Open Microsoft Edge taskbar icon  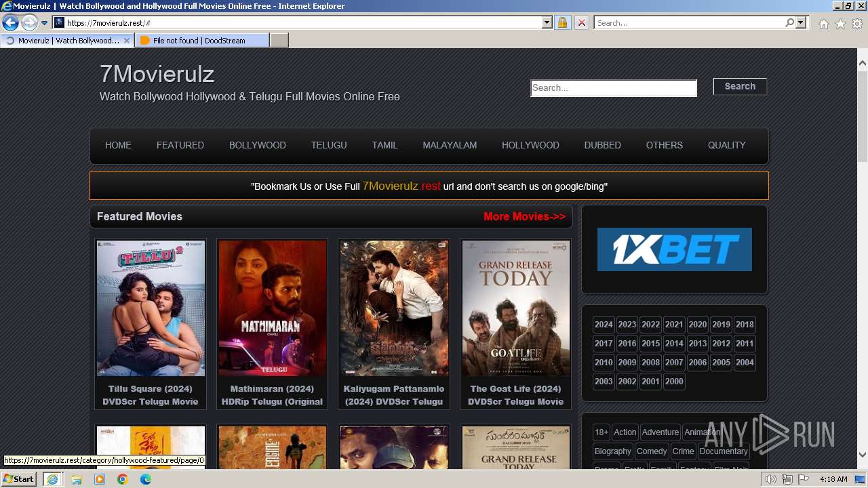[x=146, y=479]
